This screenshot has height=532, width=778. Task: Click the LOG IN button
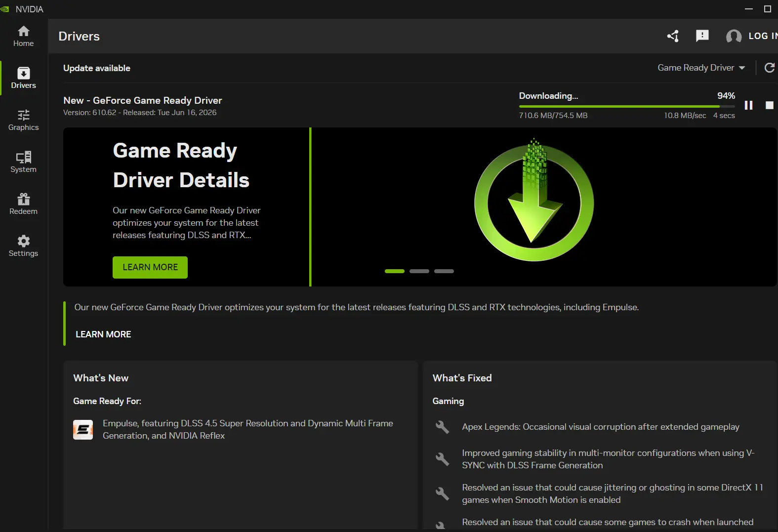pyautogui.click(x=763, y=36)
